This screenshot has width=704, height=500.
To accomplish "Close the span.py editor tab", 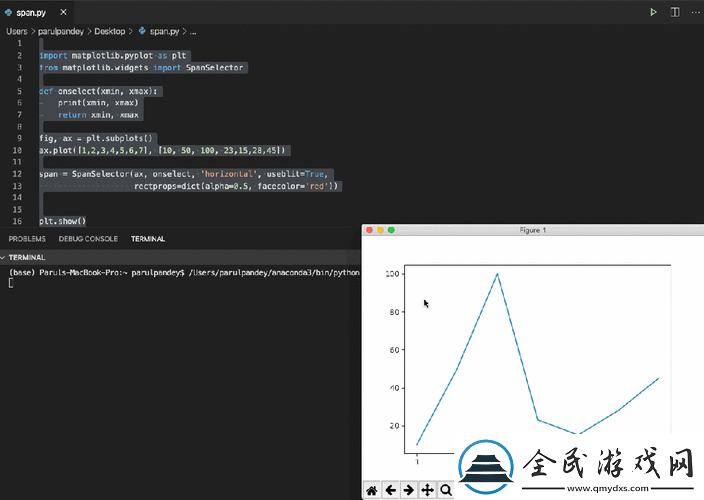I will point(63,12).
